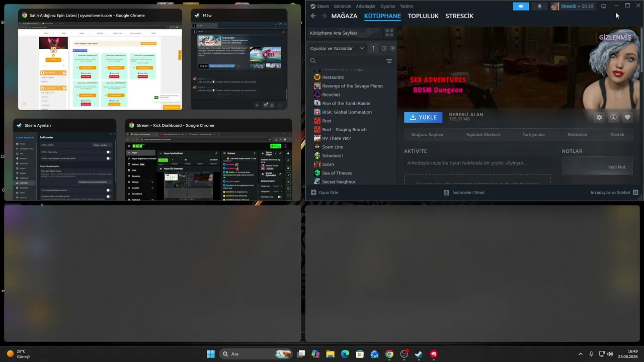The height and width of the screenshot is (362, 644).
Task: Open Rehberler link
Action: point(578,135)
